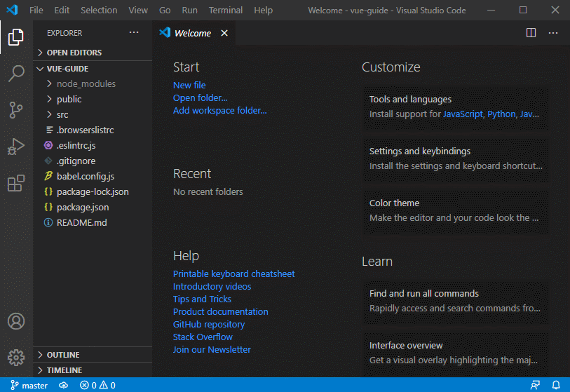Open Introductory videos link
The width and height of the screenshot is (570, 392).
[212, 287]
